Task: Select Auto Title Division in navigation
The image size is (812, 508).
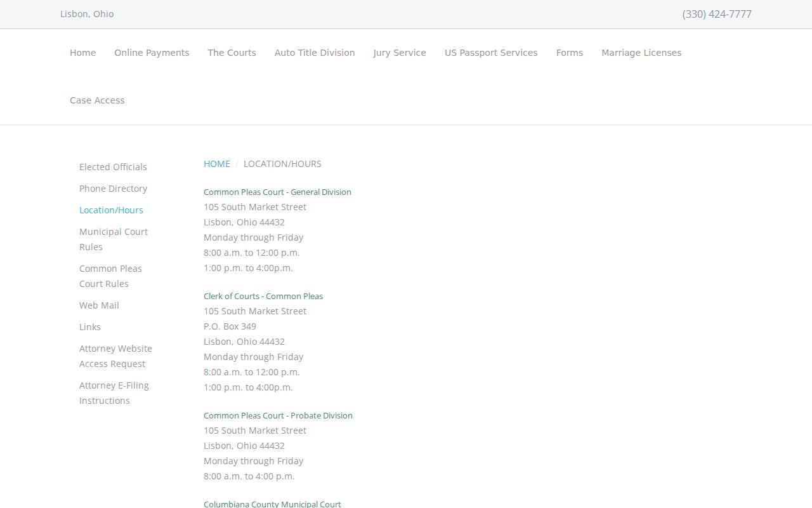Action: [x=315, y=53]
